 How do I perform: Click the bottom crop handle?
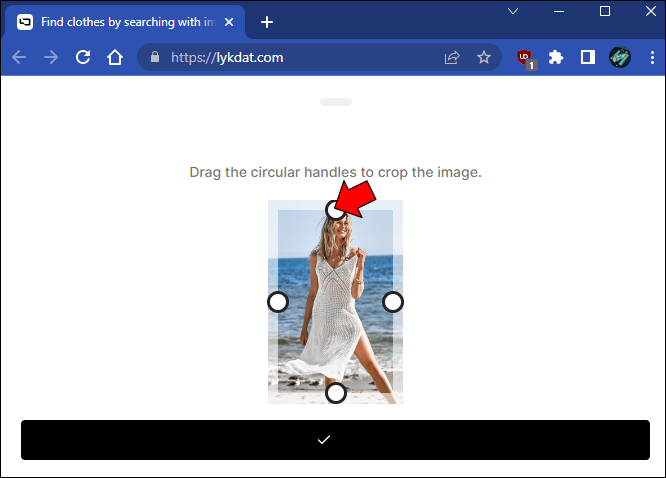tap(336, 393)
